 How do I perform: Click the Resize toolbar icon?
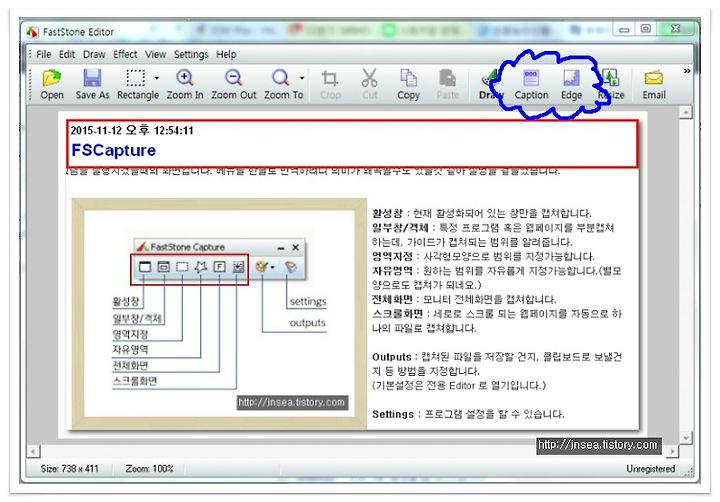click(x=611, y=78)
